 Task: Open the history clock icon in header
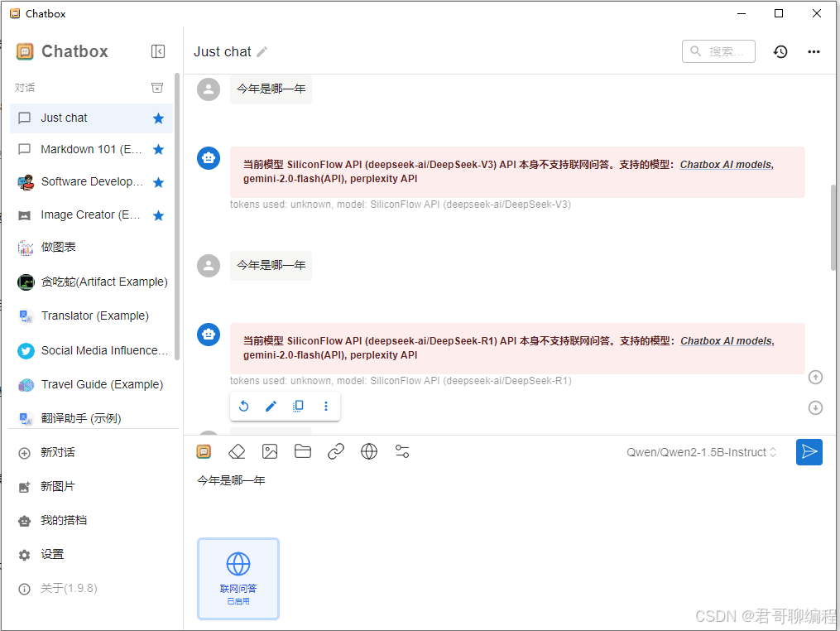pos(780,51)
